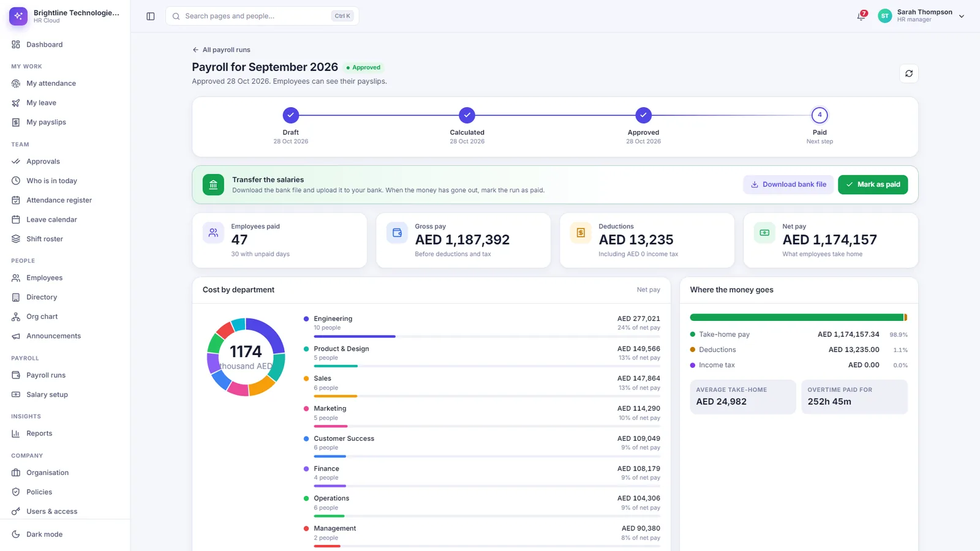Download the bank file
980x551 pixels.
point(788,184)
